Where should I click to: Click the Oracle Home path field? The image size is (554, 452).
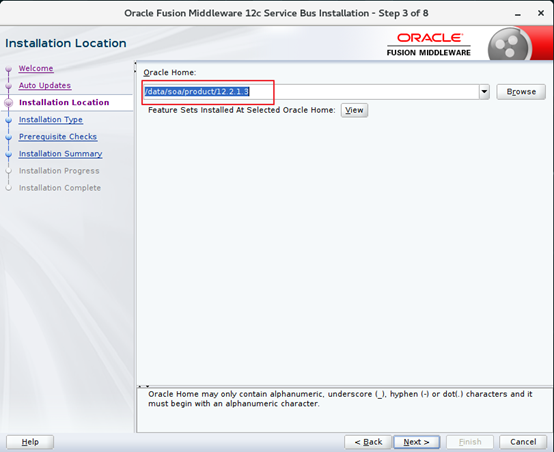[x=311, y=92]
